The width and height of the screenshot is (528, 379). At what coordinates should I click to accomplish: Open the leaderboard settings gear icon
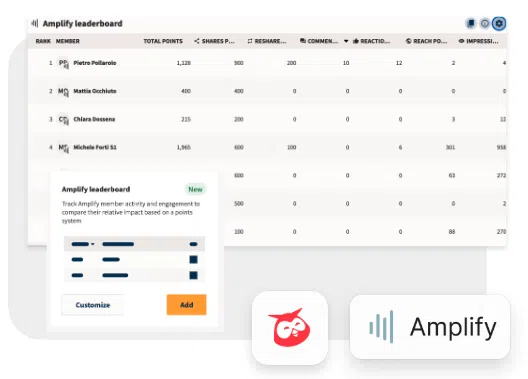tap(499, 23)
